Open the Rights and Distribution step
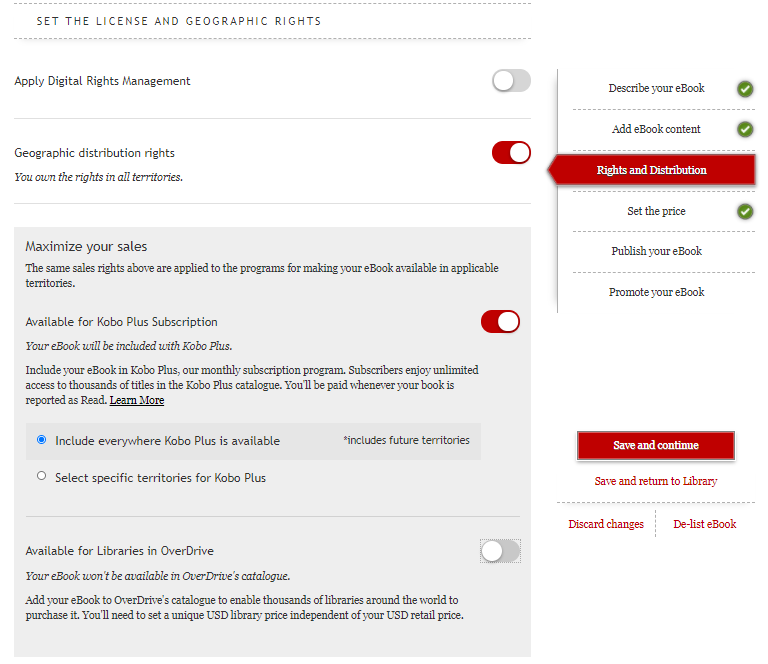Image resolution: width=768 pixels, height=664 pixels. click(x=652, y=170)
